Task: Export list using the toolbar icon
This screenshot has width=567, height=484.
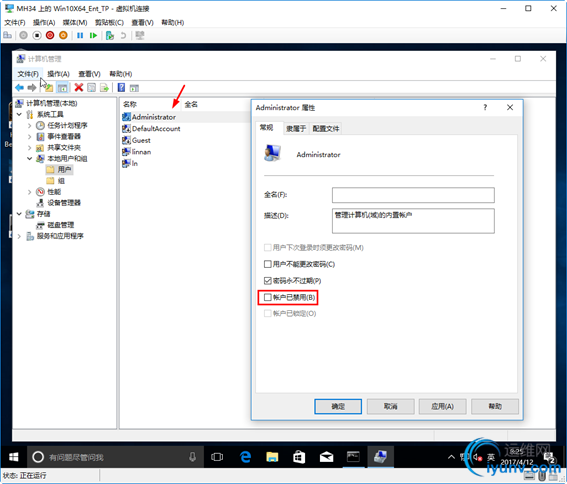Action: pos(105,88)
